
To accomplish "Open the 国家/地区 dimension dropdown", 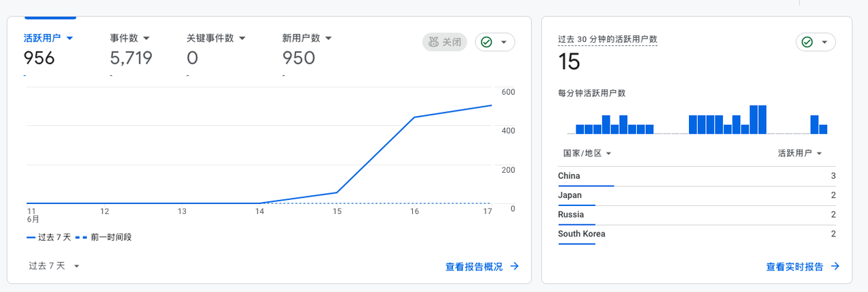I will (x=587, y=154).
